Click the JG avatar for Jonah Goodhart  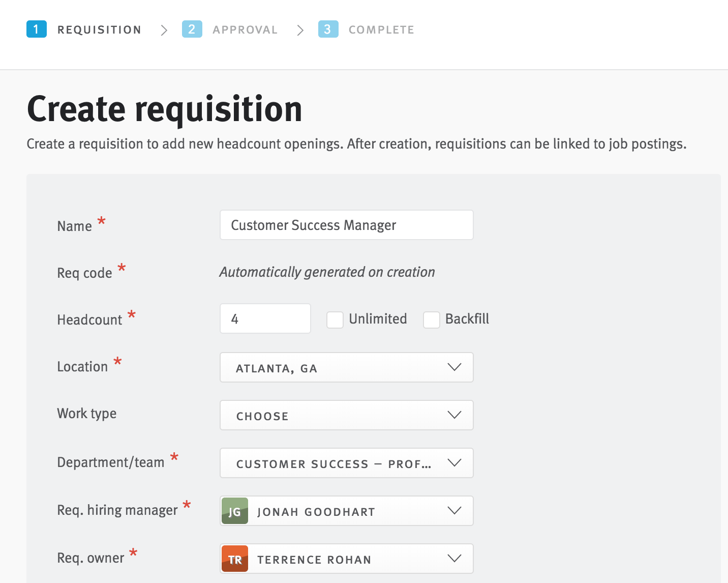click(x=235, y=511)
